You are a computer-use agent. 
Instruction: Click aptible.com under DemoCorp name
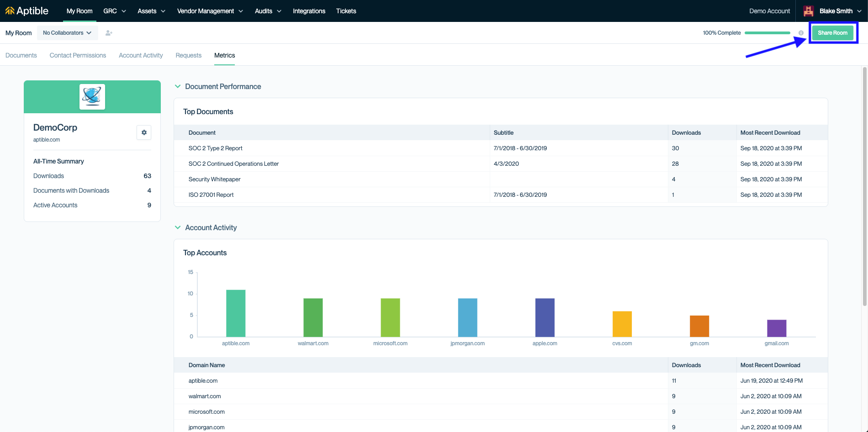tap(47, 140)
